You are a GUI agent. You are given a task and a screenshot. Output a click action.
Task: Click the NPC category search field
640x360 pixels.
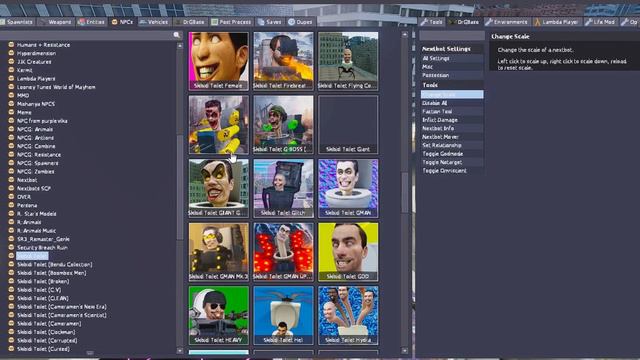point(91,36)
